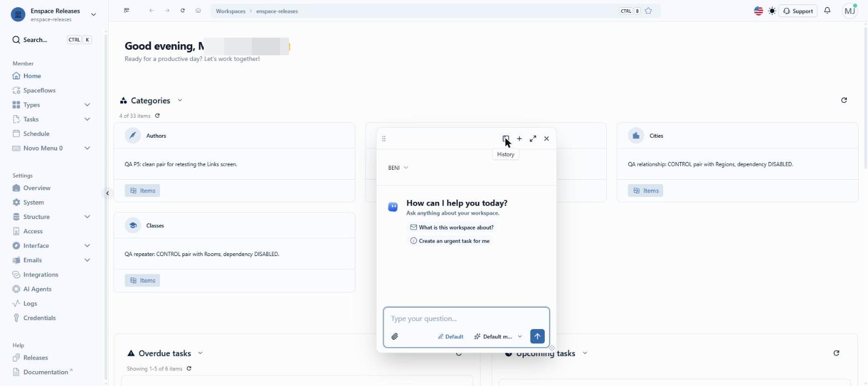Expand the assistant panel to fullscreen
The image size is (868, 386).
533,139
